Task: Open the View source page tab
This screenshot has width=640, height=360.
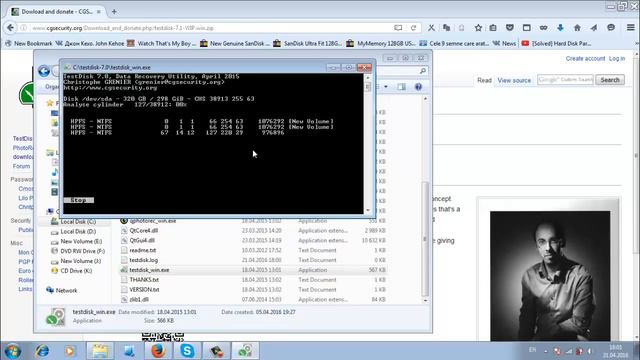Action: pyautogui.click(x=514, y=80)
